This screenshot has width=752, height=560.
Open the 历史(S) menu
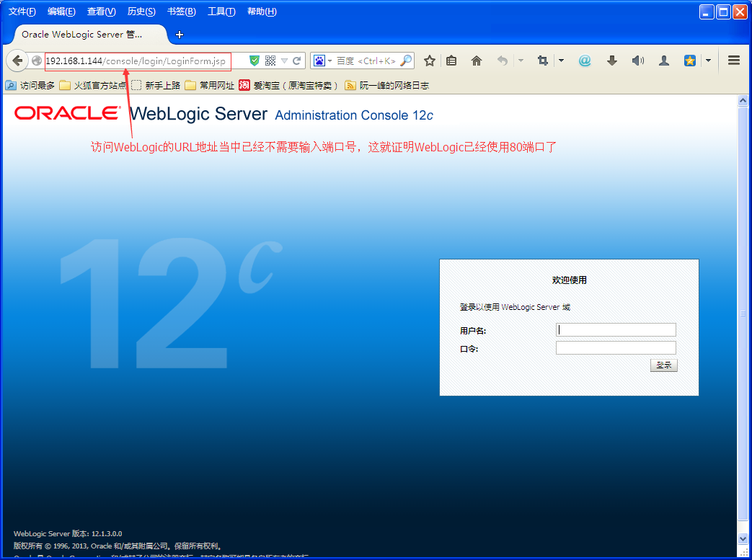(141, 12)
